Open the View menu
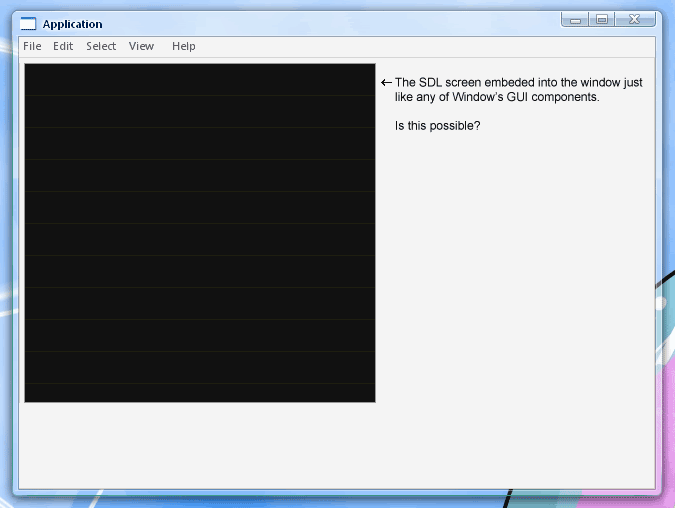Viewport: 675px width, 508px height. click(x=141, y=46)
